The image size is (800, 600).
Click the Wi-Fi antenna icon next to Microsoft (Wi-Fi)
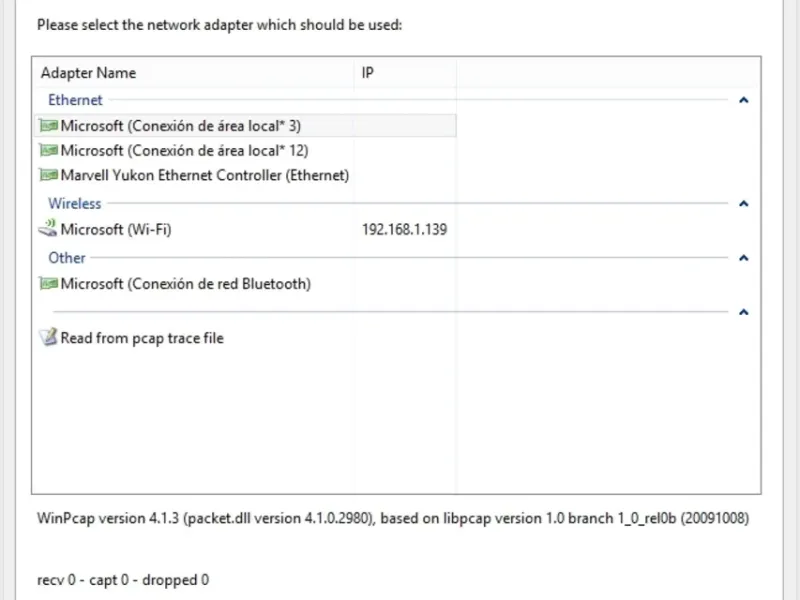coord(48,228)
